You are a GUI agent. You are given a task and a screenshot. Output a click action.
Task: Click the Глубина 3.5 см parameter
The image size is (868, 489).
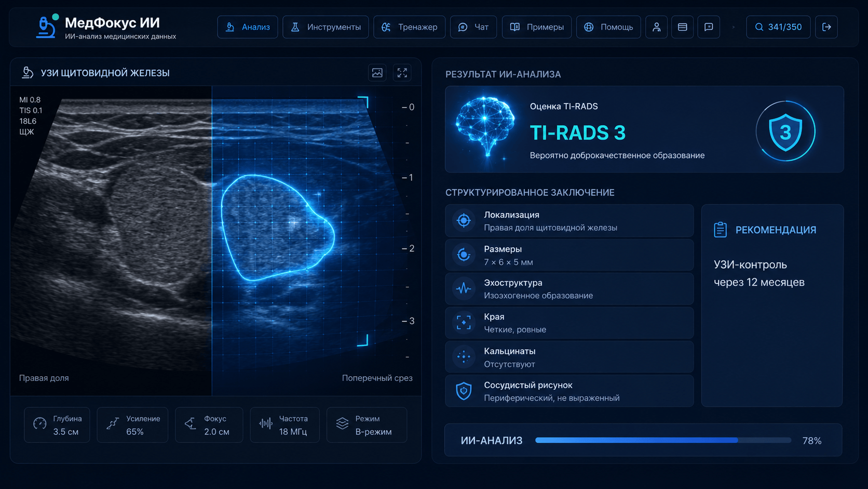tap(57, 425)
